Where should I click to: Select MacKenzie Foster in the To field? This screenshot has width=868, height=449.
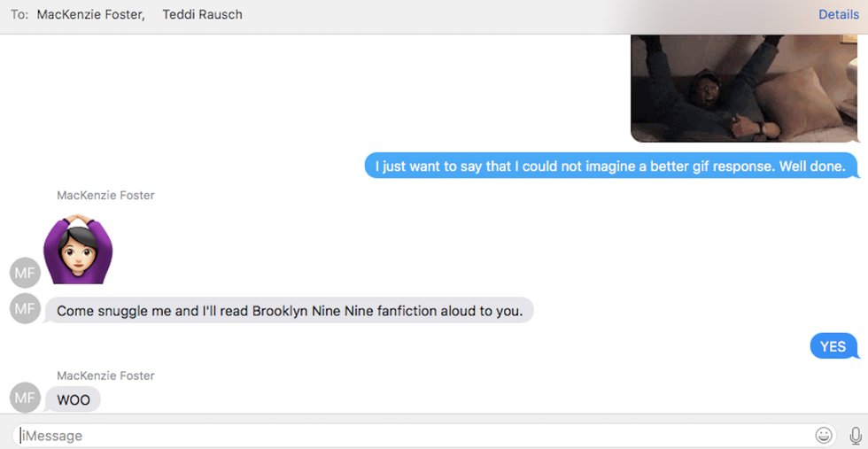click(x=90, y=14)
